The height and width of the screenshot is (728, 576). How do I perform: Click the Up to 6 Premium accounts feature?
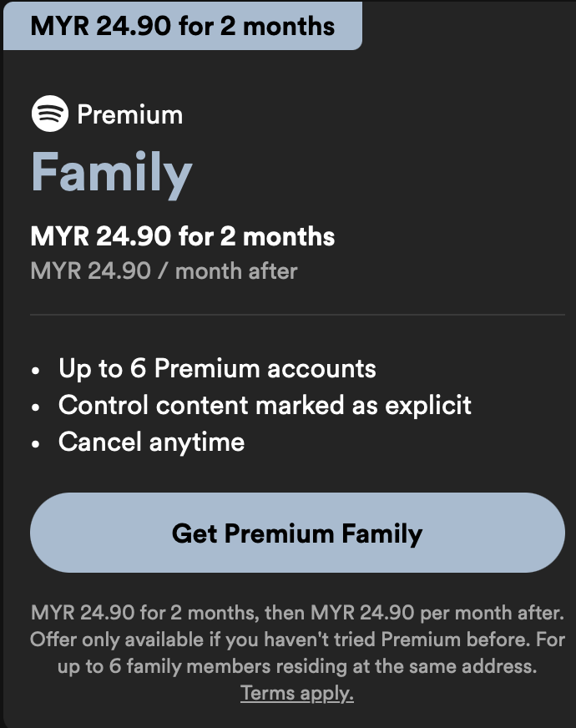[x=217, y=368]
